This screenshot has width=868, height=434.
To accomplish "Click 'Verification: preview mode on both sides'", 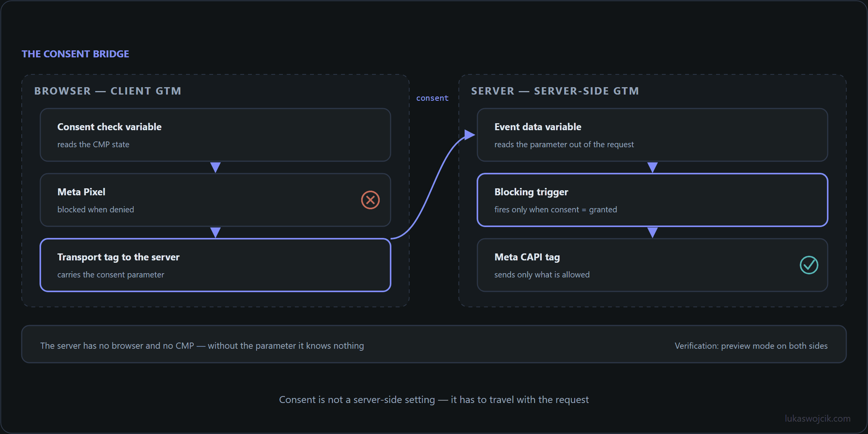I will coord(751,346).
